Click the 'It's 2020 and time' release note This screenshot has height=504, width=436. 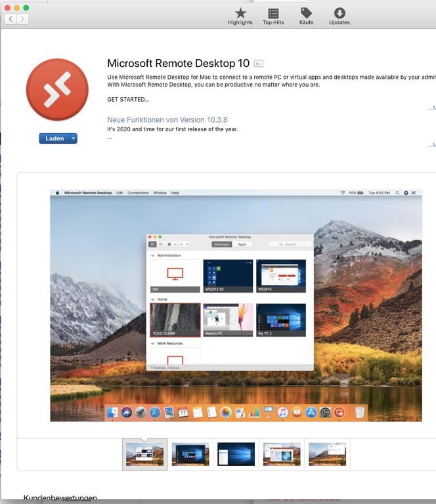click(172, 129)
